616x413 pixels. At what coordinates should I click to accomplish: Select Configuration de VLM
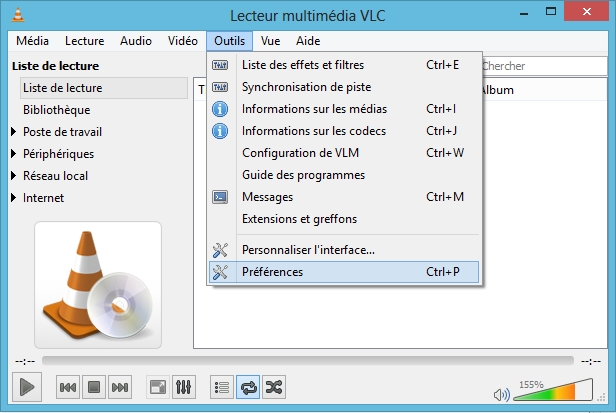(344, 153)
